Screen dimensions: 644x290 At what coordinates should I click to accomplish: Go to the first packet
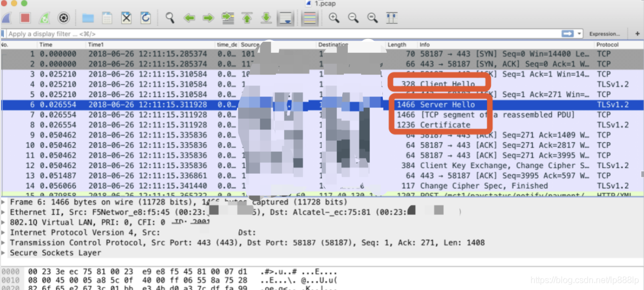pos(247,18)
